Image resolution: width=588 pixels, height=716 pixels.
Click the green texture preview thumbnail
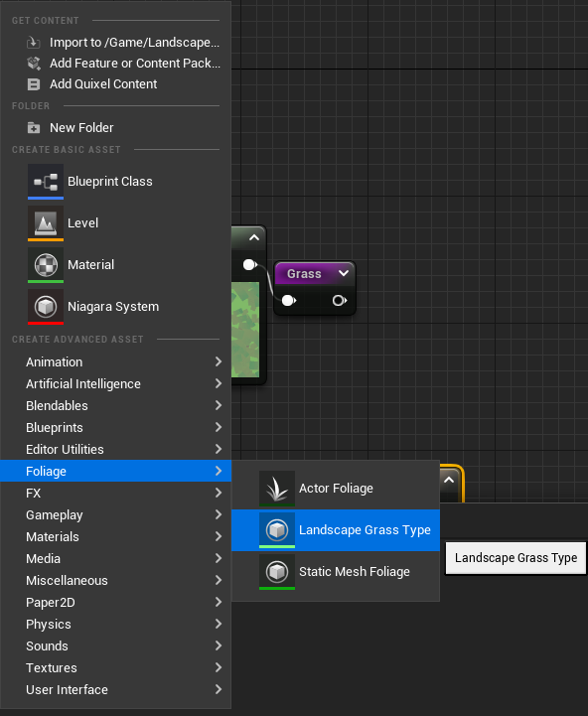(245, 330)
